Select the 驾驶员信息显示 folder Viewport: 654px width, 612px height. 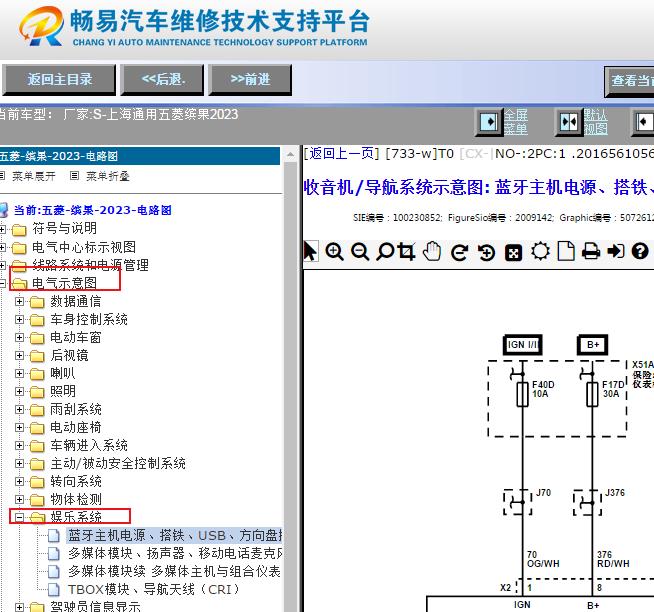tap(96, 606)
